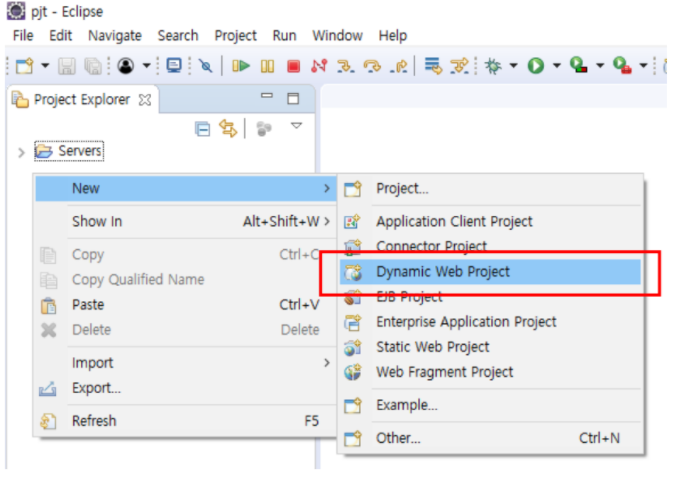Open the Run menu
This screenshot has height=477, width=685.
click(284, 35)
